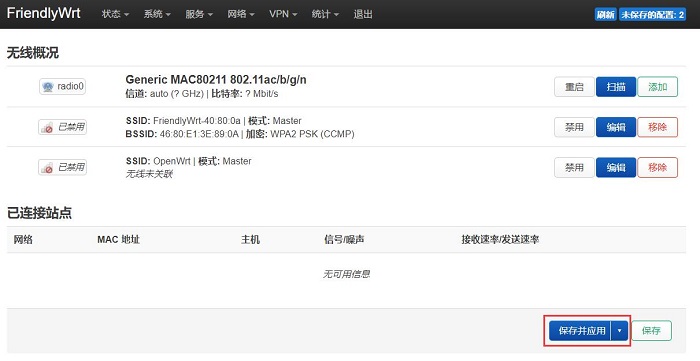Click the FriendlyWrt brand logo
700x361 pixels.
click(44, 13)
